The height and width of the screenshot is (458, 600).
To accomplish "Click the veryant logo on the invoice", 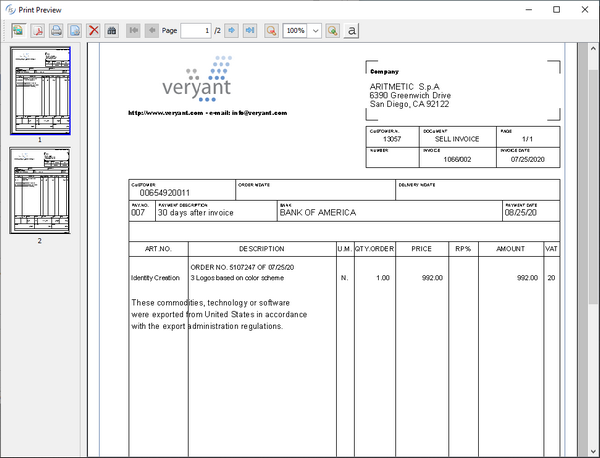I will pyautogui.click(x=197, y=79).
